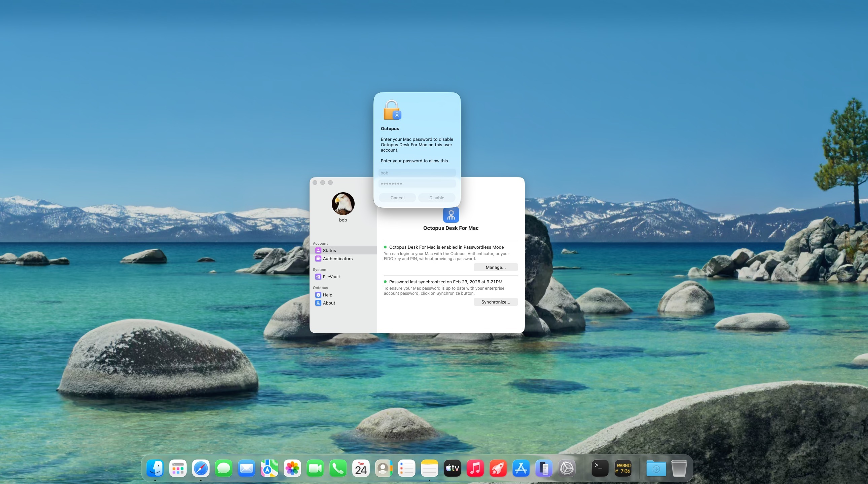
Task: Launch Reminders from the Dock
Action: (407, 468)
